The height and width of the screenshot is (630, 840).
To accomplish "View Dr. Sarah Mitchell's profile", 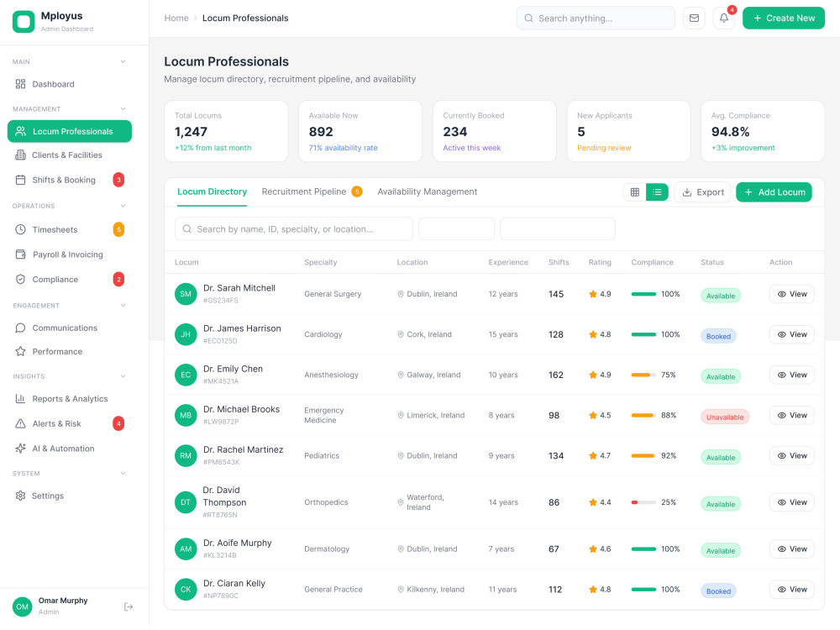I will pos(792,294).
